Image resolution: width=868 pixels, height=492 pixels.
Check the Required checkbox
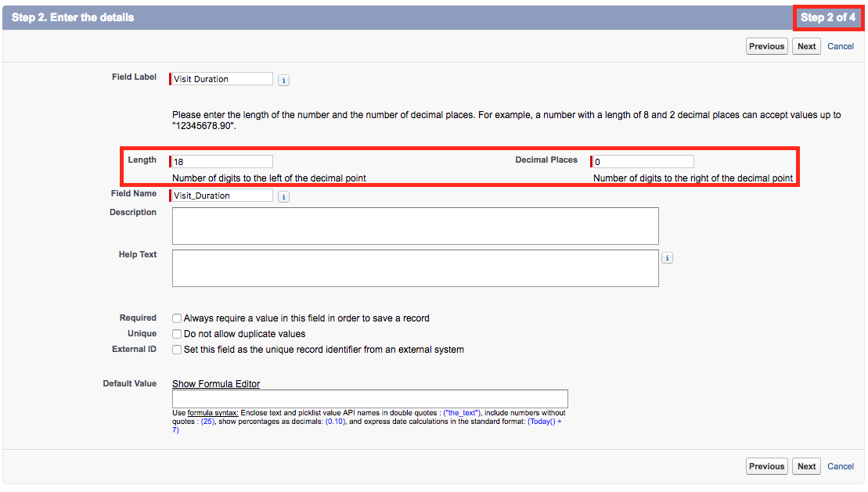(177, 318)
